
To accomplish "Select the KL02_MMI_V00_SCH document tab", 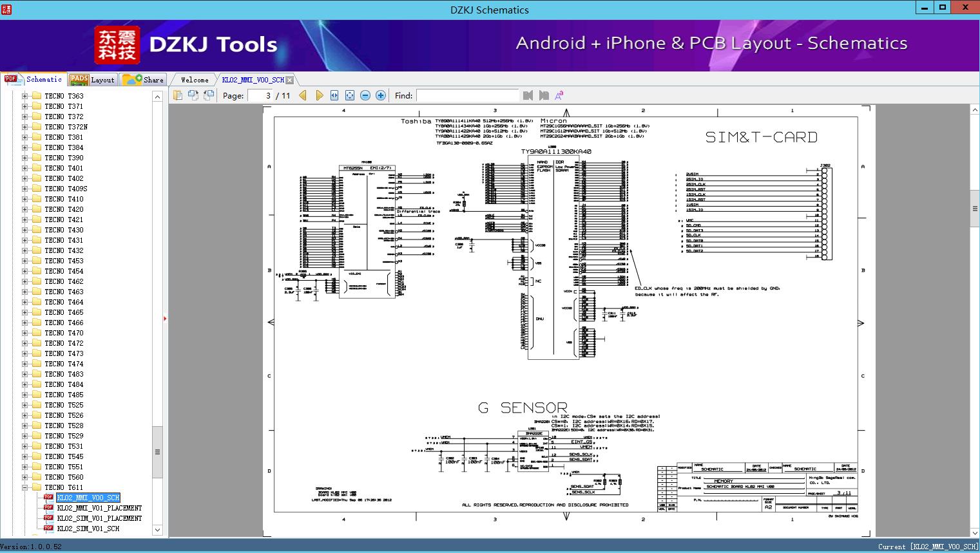I will [x=253, y=80].
